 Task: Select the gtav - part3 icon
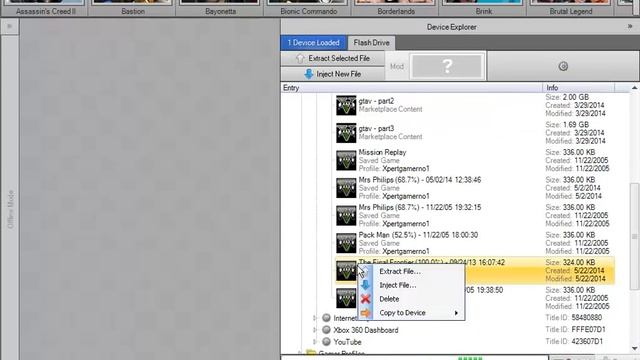coord(346,133)
